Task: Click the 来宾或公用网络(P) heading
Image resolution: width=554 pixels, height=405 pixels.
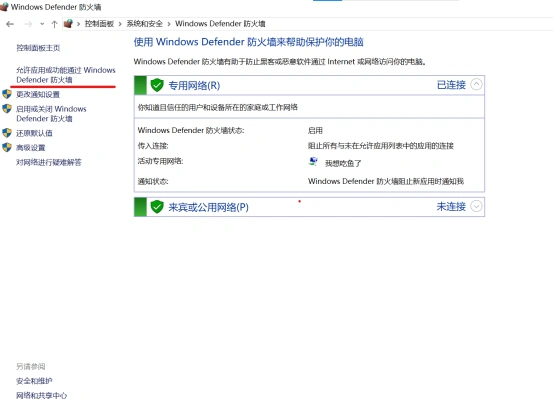Action: coord(208,207)
